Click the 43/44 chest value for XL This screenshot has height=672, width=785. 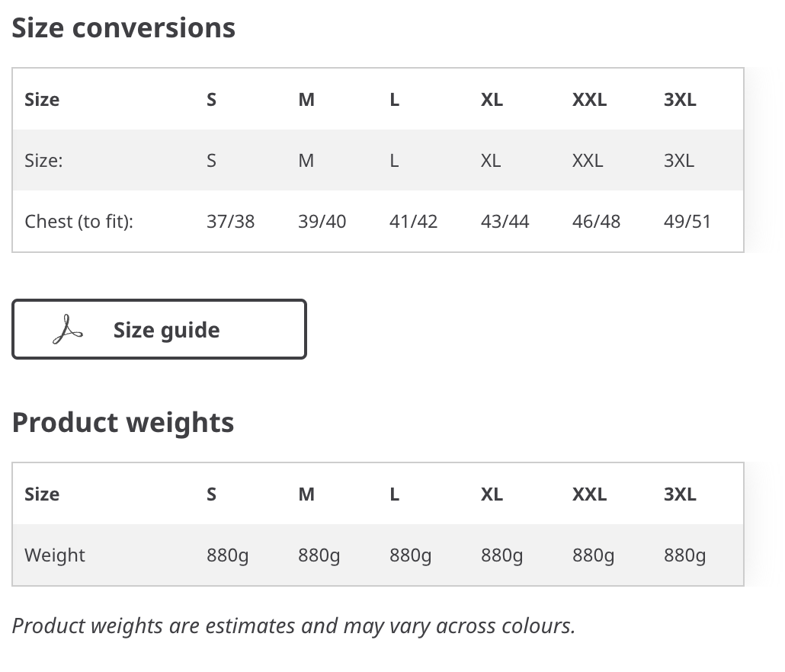pyautogui.click(x=505, y=221)
